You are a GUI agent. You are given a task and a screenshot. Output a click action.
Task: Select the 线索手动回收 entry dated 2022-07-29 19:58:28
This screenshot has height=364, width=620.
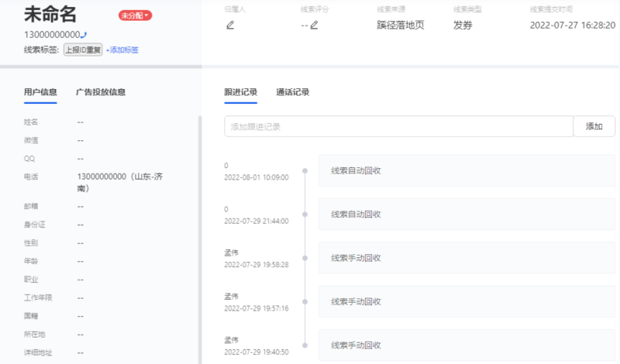pos(467,258)
